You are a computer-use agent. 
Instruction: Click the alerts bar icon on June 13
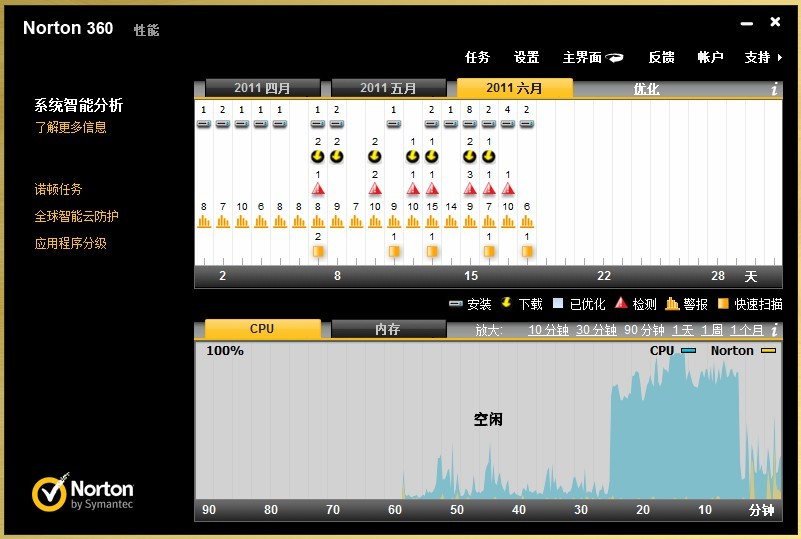pos(432,221)
